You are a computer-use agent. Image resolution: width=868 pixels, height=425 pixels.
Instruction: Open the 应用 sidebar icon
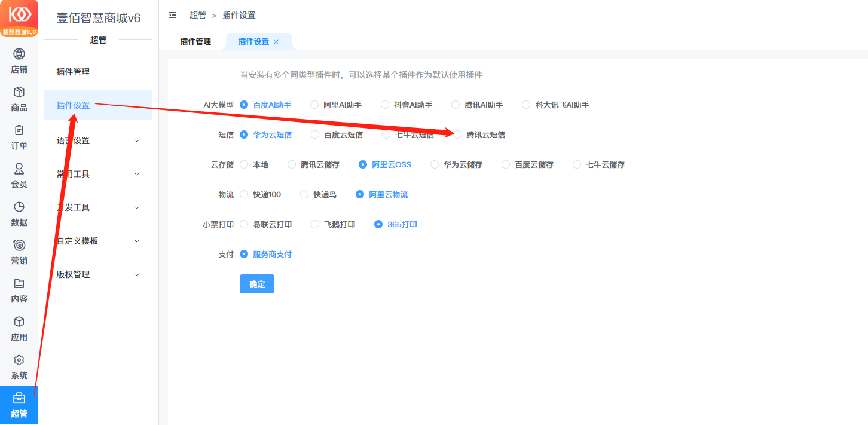tap(19, 322)
